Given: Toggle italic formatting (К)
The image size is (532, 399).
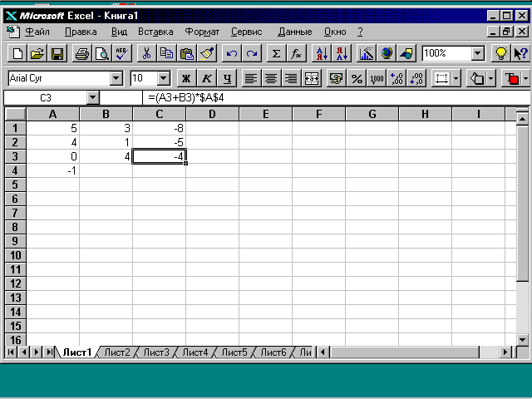Looking at the screenshot, I should click(206, 79).
